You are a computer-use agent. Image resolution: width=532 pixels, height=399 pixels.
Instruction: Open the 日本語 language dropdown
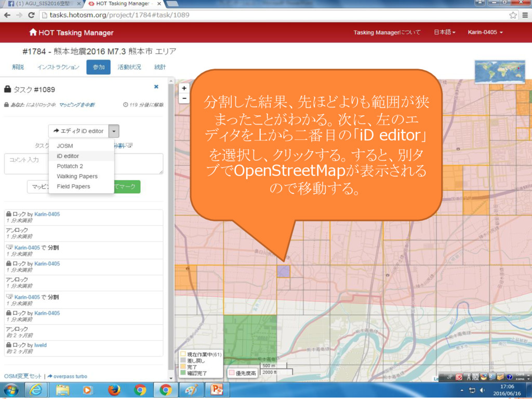(x=444, y=32)
